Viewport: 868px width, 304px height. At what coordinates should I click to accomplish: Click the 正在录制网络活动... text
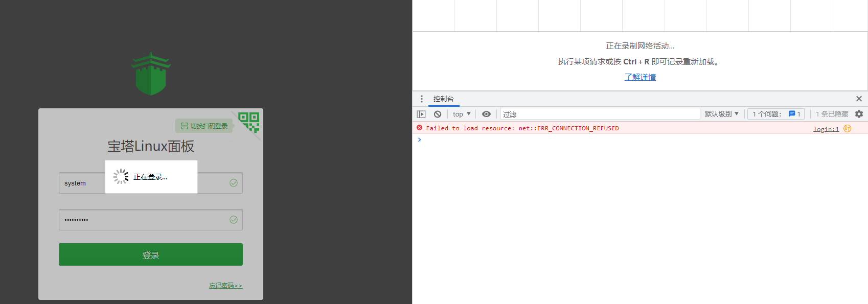[640, 46]
